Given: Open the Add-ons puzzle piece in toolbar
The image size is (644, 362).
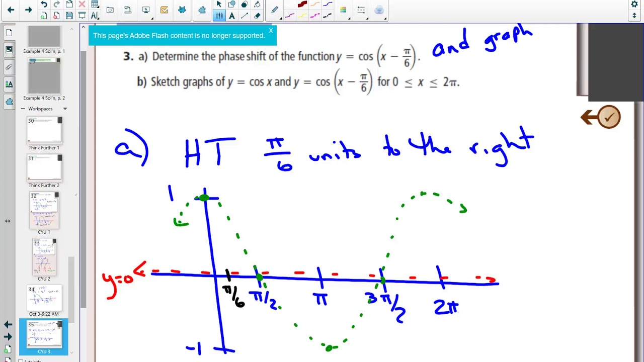Looking at the screenshot, I should [x=202, y=10].
